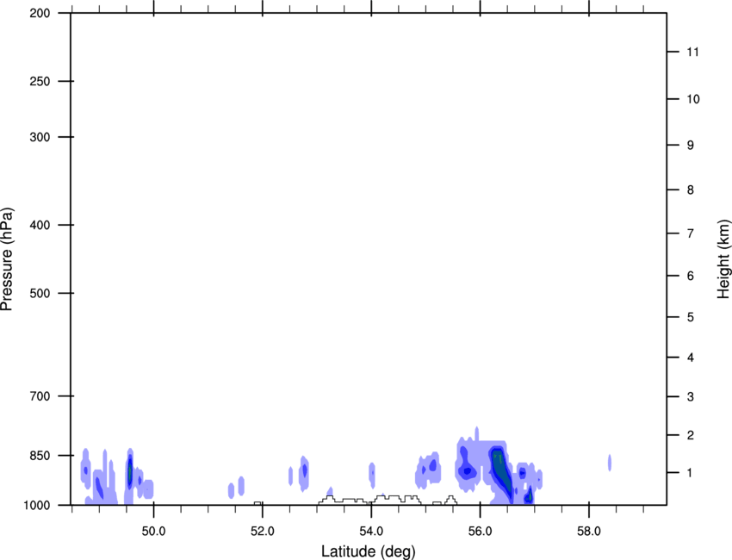Click the height label 6 km

click(x=691, y=276)
